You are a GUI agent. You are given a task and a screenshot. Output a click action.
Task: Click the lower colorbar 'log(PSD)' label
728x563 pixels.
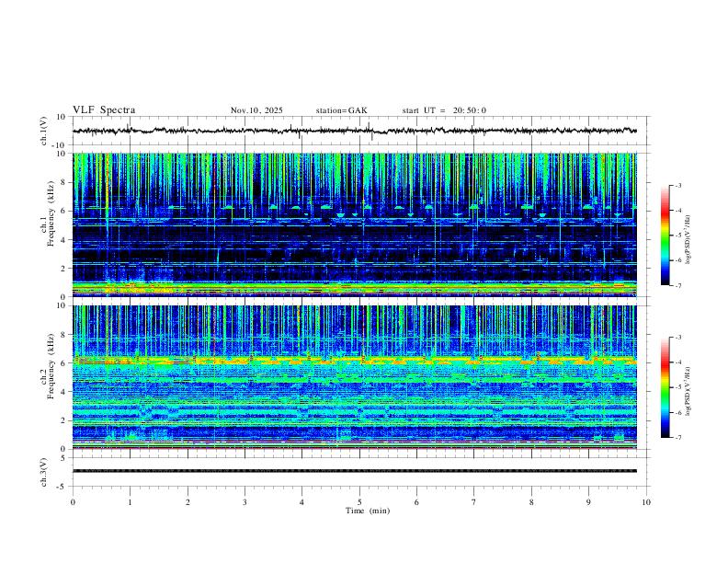[x=688, y=391]
